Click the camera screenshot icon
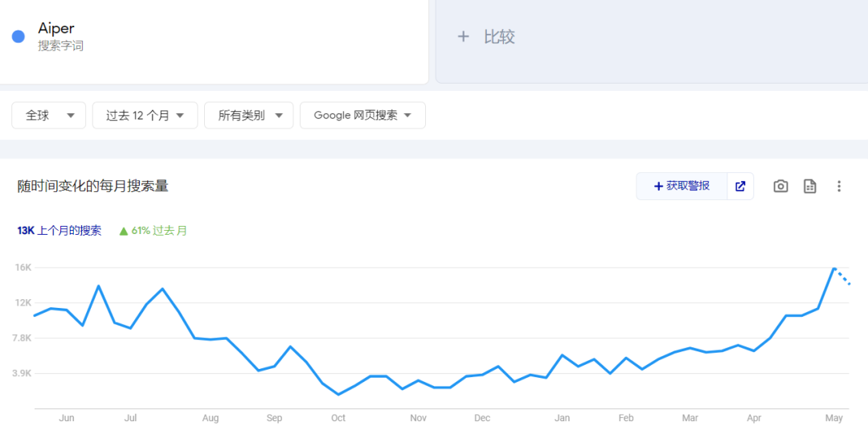Viewport: 868px width, 447px height. coord(780,186)
